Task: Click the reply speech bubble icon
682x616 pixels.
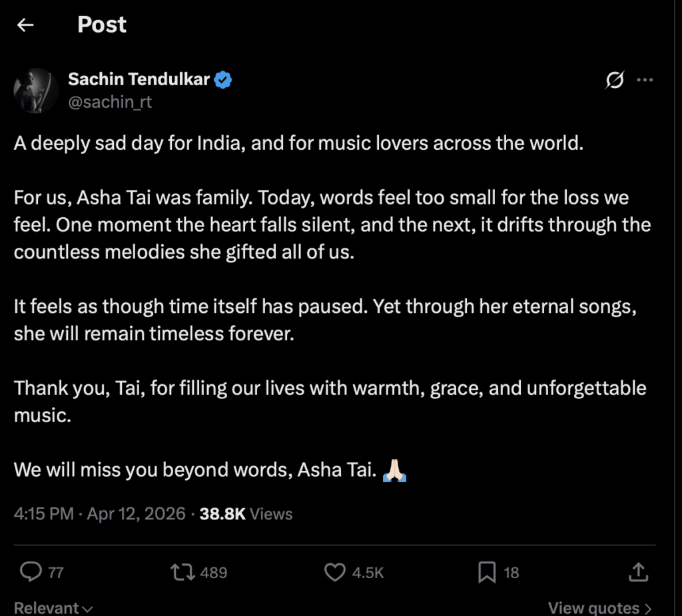Action: (31, 572)
